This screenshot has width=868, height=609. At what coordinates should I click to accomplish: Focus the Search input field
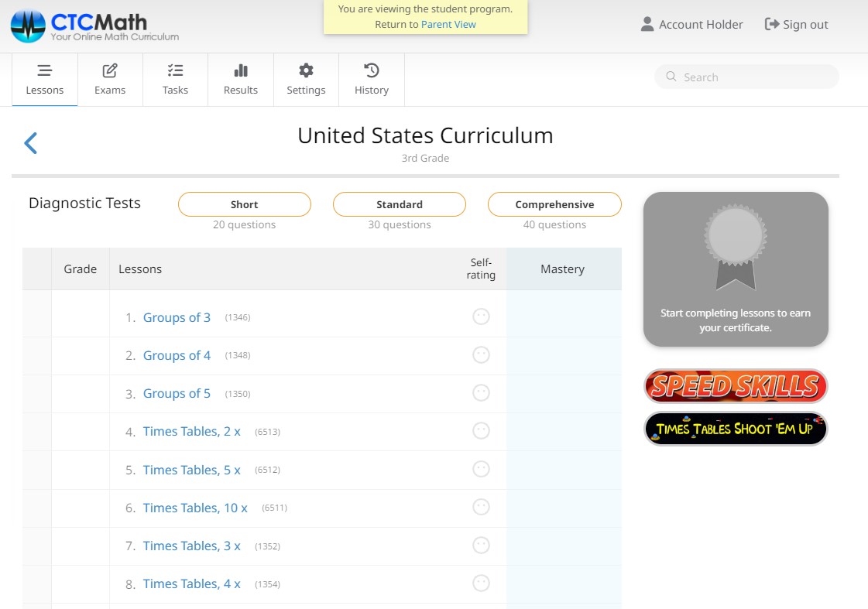pos(755,77)
